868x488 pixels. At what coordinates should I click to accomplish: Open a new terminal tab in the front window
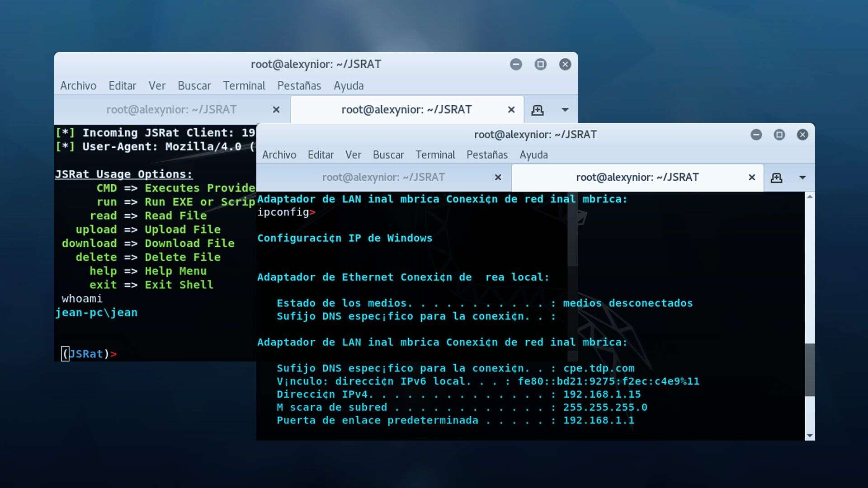coord(777,177)
